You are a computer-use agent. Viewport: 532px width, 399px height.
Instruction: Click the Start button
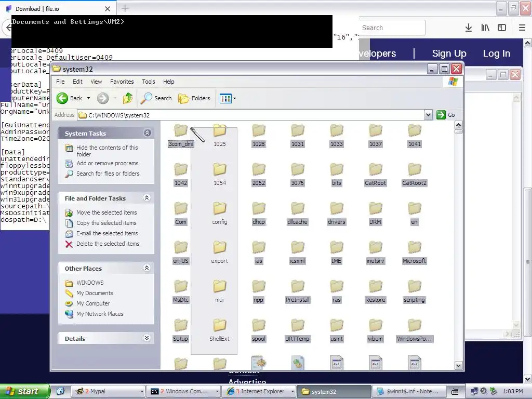pyautogui.click(x=24, y=392)
